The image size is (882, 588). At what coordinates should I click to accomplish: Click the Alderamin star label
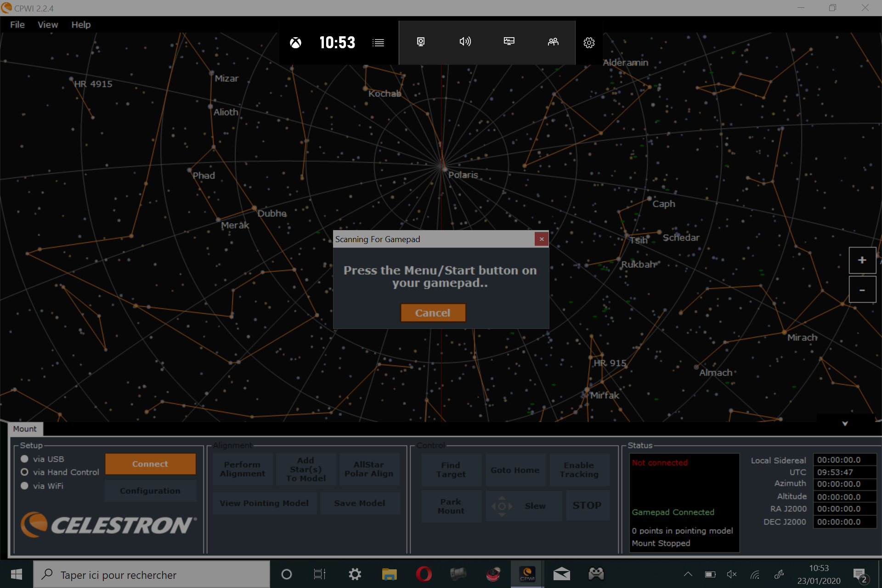[x=626, y=62]
